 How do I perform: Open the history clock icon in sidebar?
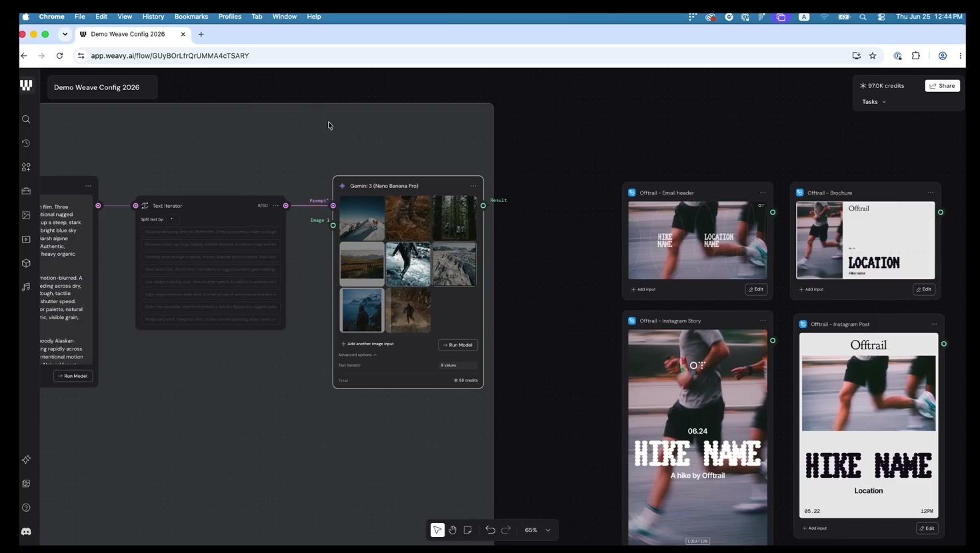(x=26, y=143)
